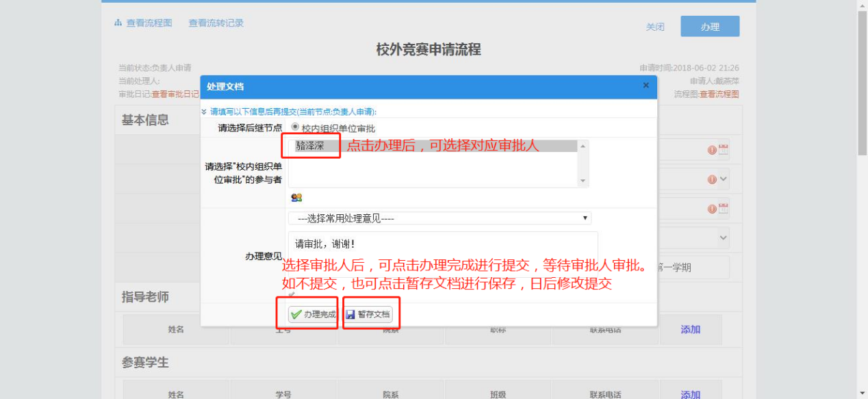Close the 处理文档 dialog with X
The width and height of the screenshot is (868, 399).
646,86
